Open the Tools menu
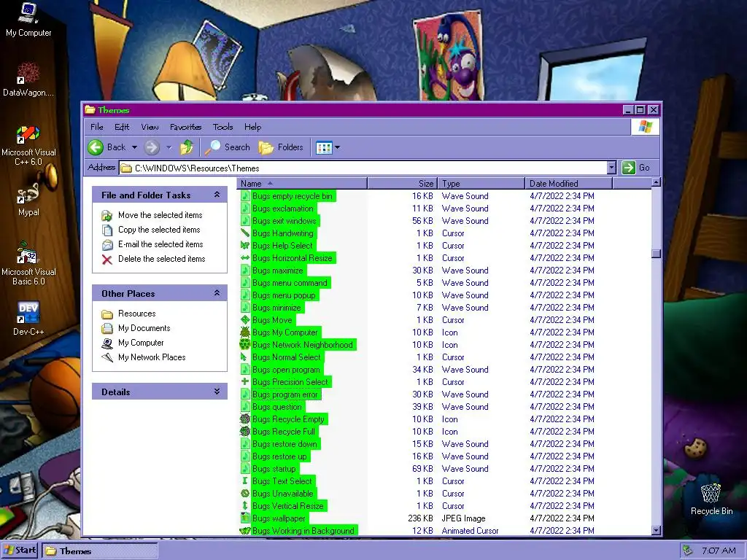The width and height of the screenshot is (747, 560). [222, 127]
